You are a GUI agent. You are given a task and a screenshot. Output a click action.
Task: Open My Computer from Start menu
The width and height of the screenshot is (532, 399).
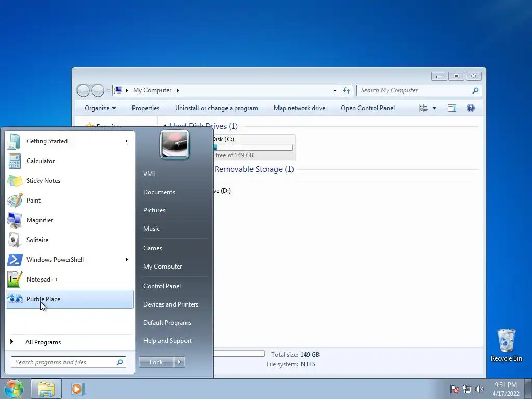tap(163, 267)
